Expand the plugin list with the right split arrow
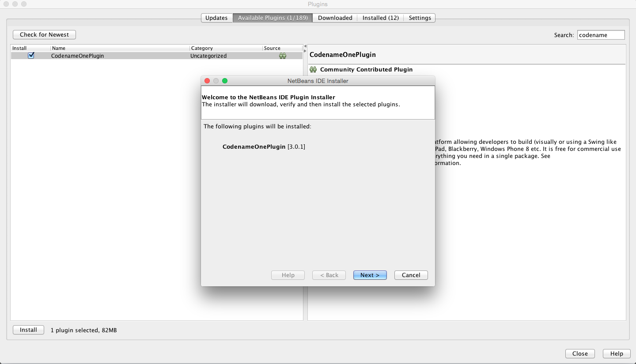636x364 pixels. (x=305, y=51)
